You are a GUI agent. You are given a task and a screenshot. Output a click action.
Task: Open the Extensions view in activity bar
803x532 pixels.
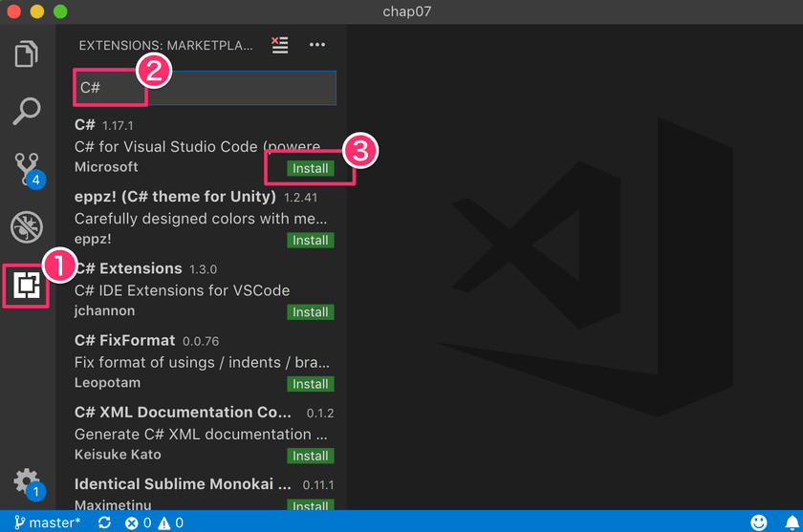point(27,286)
